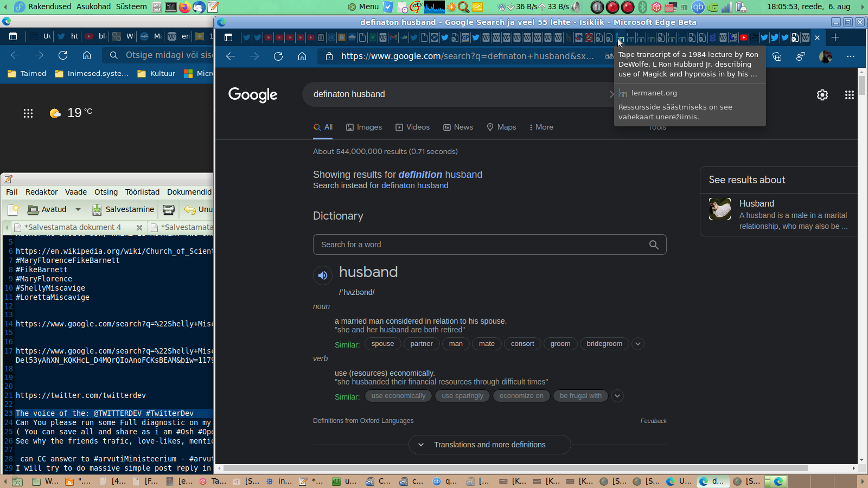The height and width of the screenshot is (488, 868).
Task: Open the app launcher grid beside weather
Action: point(28,113)
